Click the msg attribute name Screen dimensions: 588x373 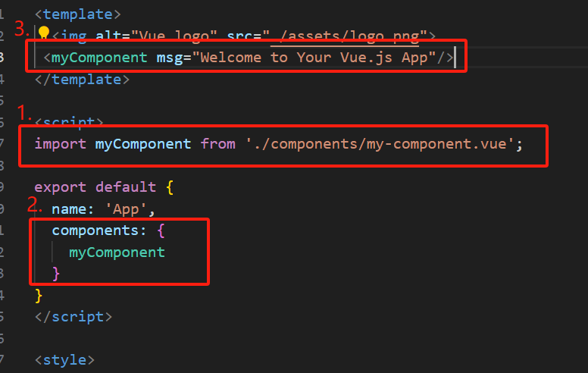pyautogui.click(x=170, y=58)
